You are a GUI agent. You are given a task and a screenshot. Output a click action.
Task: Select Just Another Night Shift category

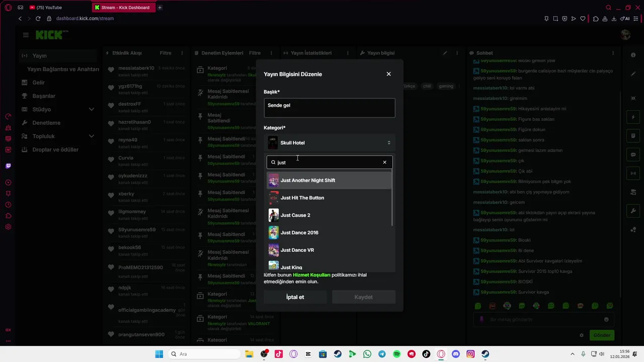click(329, 180)
